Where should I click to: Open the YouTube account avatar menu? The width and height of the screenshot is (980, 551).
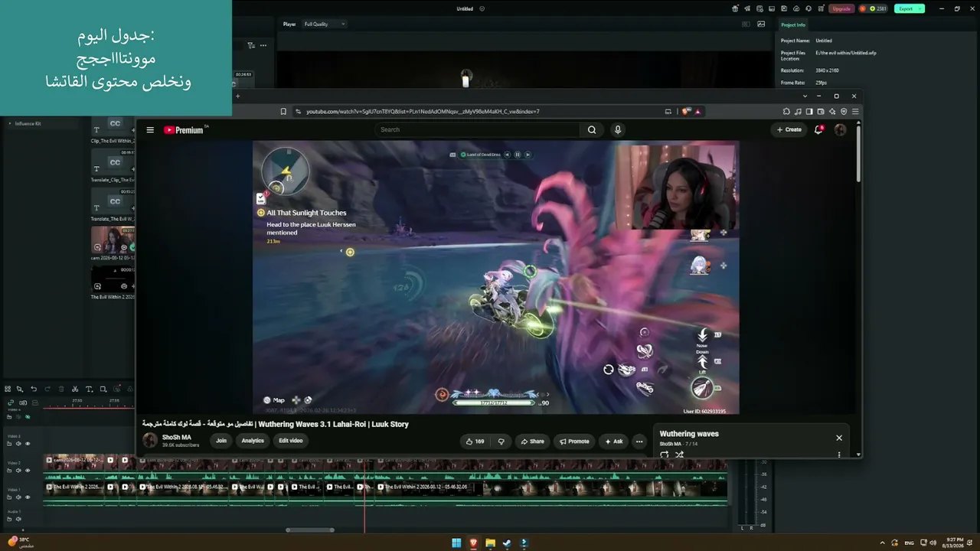point(840,130)
